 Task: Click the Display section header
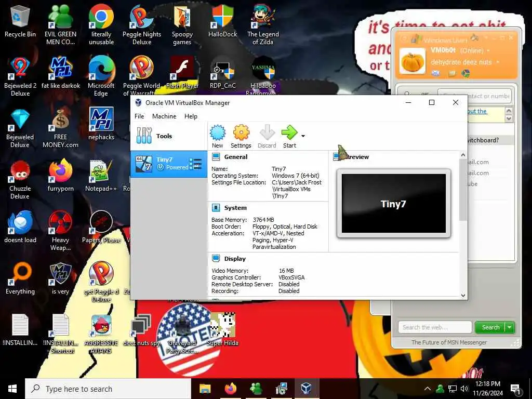coord(235,259)
